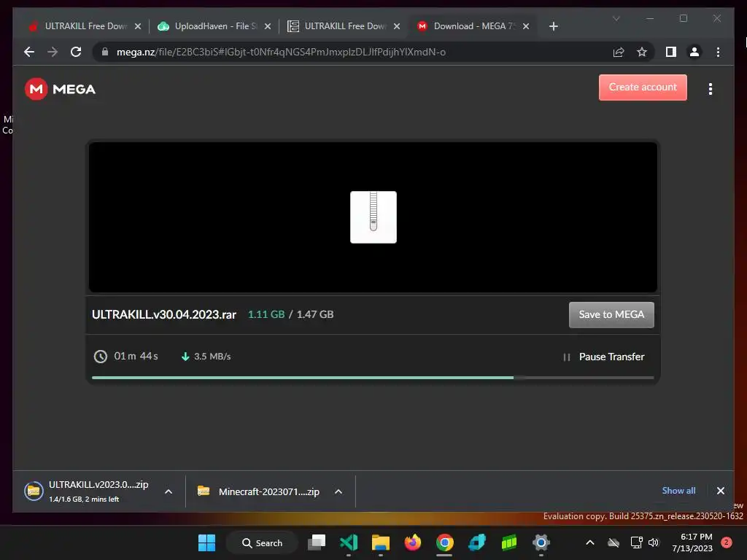Bookmark this page with star
Viewport: 747px width, 560px height.
[642, 52]
